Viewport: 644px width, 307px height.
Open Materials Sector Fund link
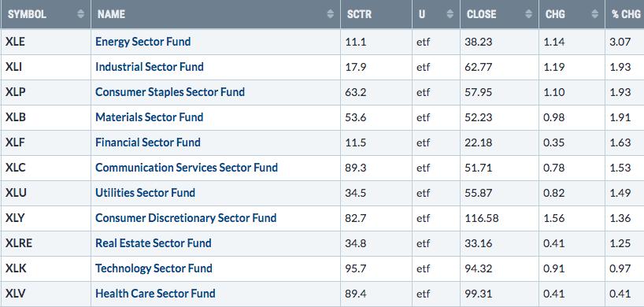coord(150,117)
